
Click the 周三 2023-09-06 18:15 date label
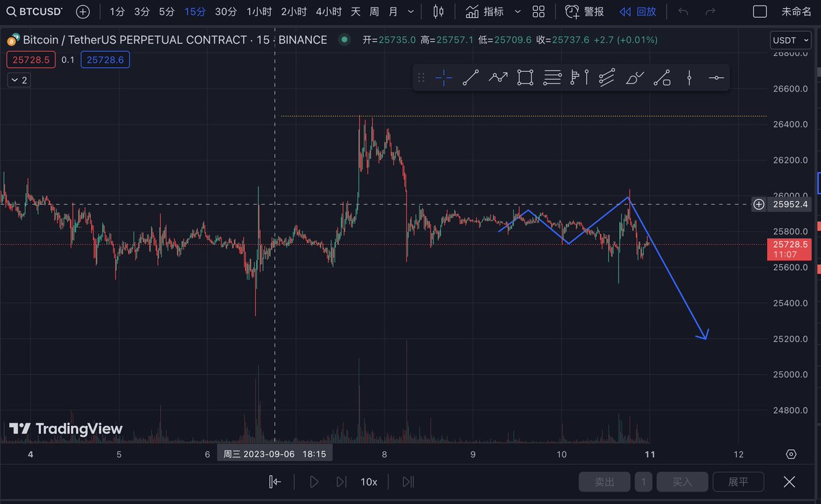(x=274, y=454)
